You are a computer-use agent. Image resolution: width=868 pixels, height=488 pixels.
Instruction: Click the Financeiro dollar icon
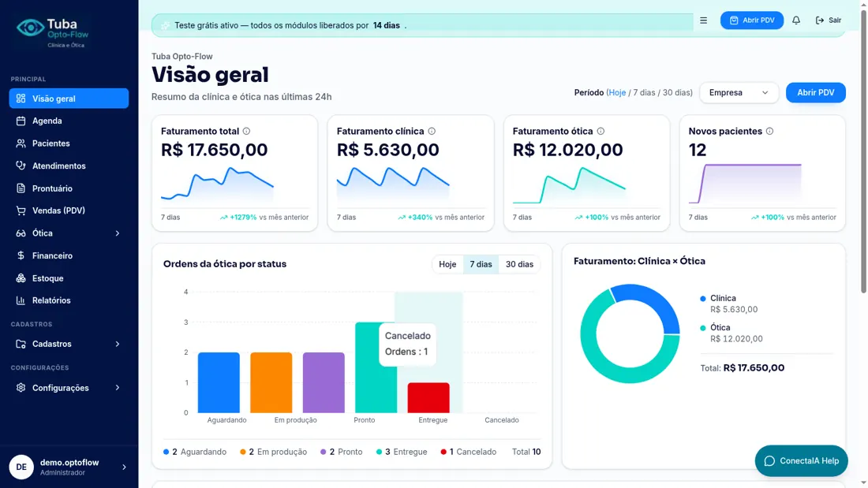click(x=21, y=255)
